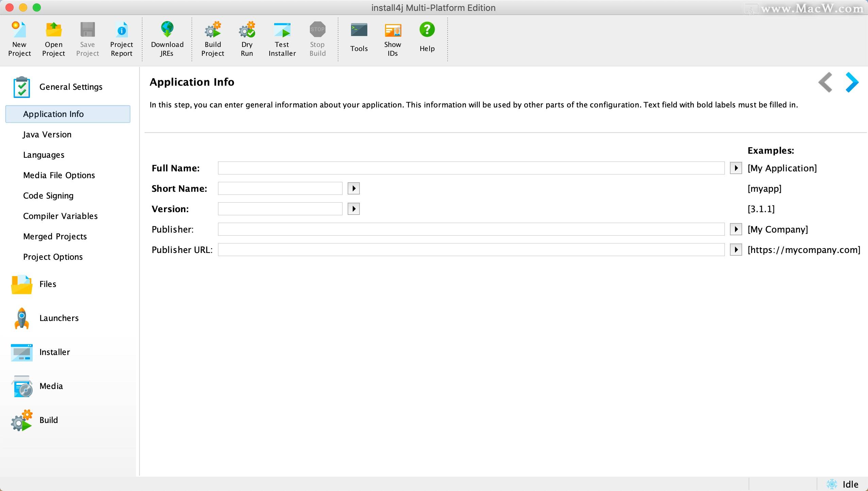Click the Save Project floppy icon

(87, 30)
